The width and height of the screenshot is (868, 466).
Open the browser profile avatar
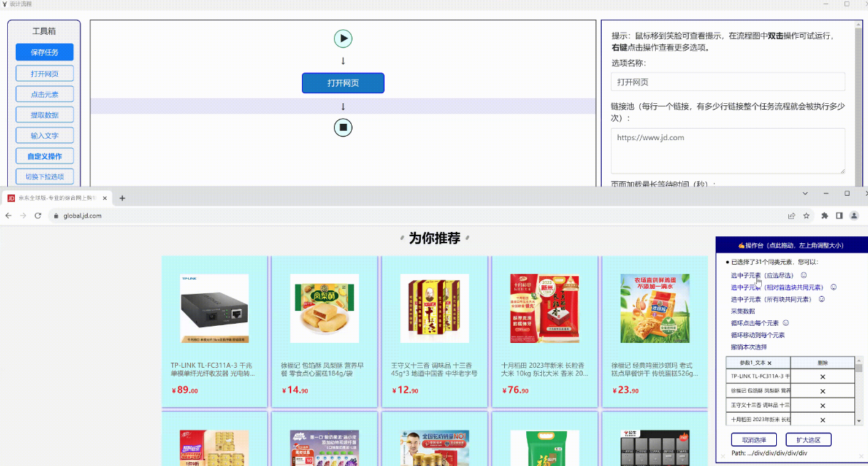coord(854,216)
